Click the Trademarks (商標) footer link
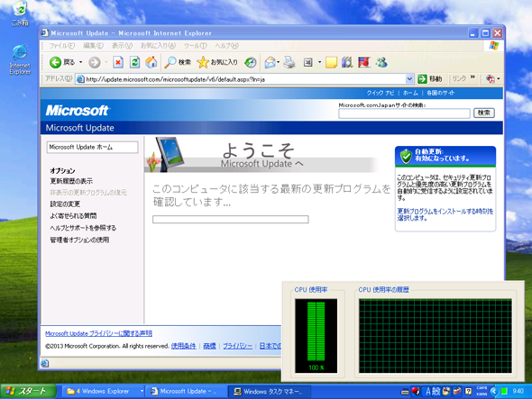 coord(209,346)
